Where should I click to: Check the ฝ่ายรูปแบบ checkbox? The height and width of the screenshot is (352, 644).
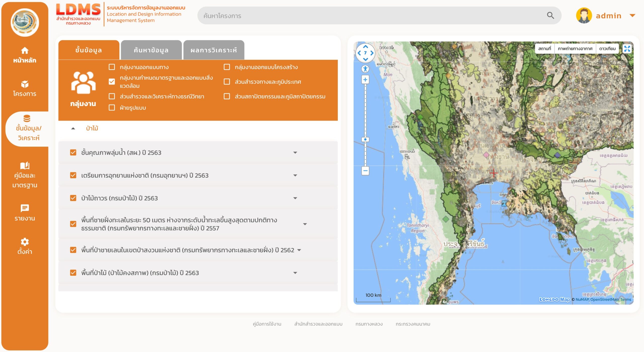click(x=112, y=108)
